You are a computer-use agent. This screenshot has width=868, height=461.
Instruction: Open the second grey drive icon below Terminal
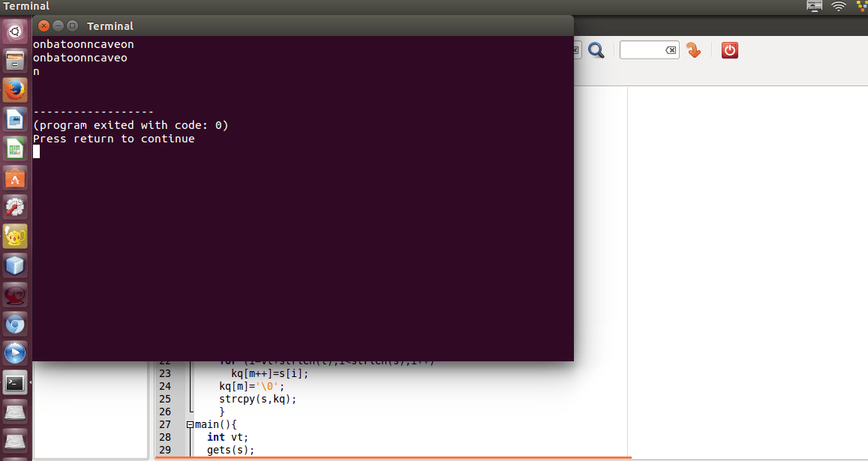point(15,441)
